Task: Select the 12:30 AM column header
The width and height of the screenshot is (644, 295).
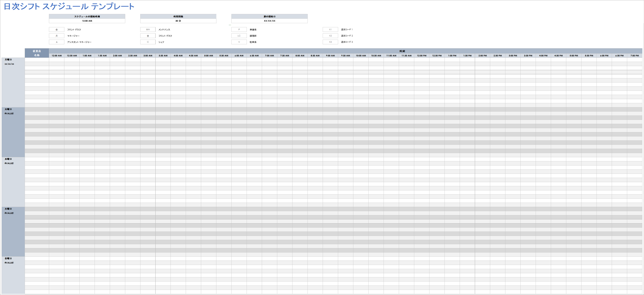Action: coord(72,56)
